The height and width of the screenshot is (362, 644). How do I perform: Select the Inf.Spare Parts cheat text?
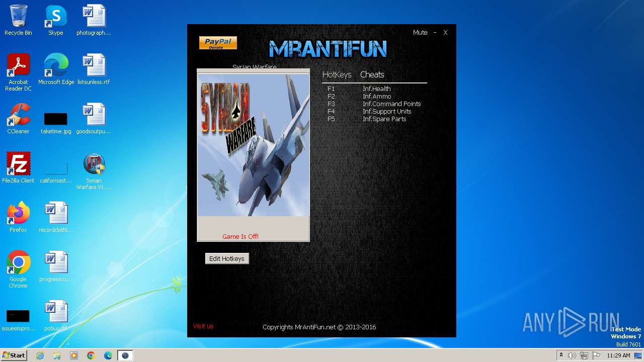(x=384, y=119)
